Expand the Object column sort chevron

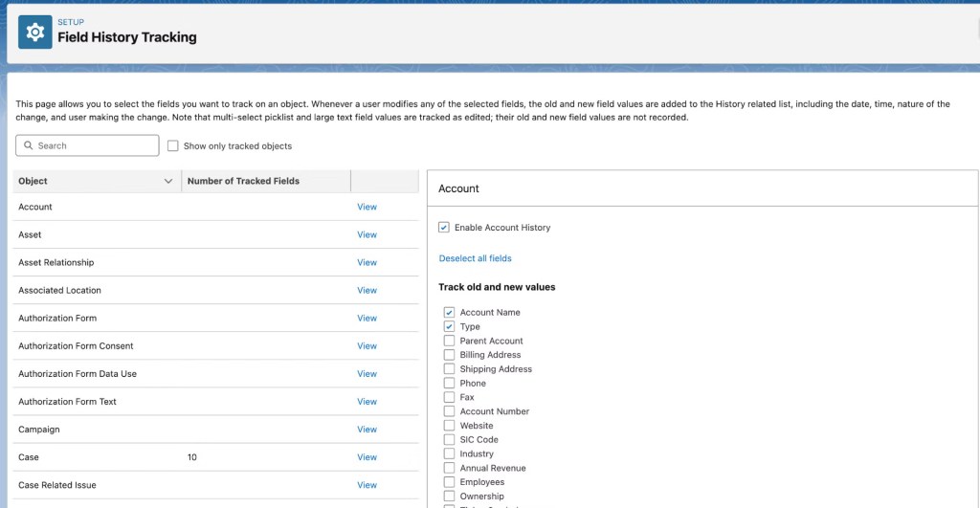(168, 181)
